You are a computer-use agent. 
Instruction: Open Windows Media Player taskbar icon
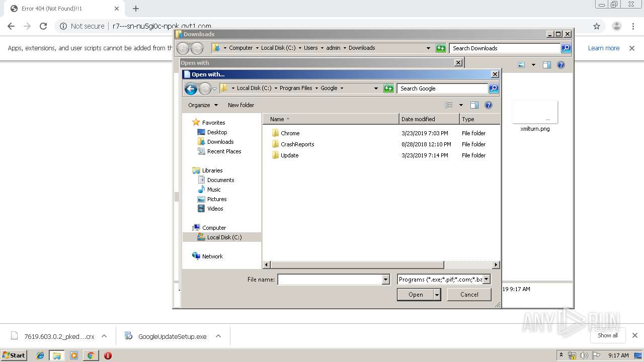pos(74,355)
